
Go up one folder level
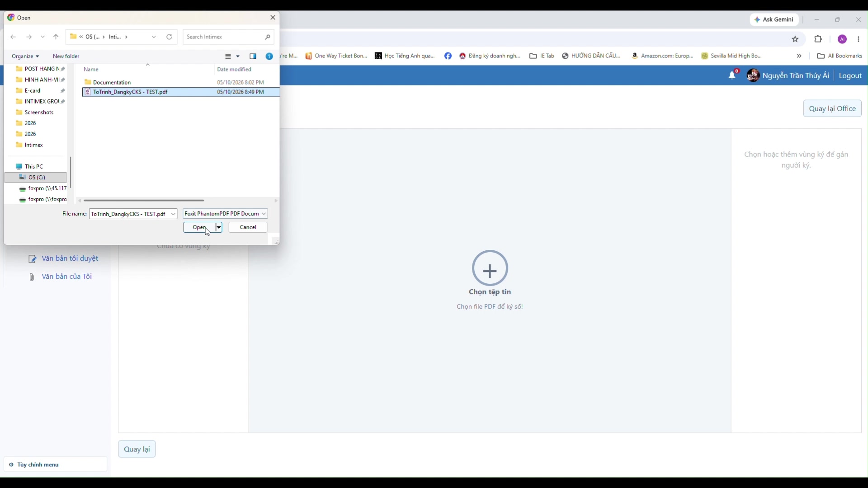[x=56, y=37]
